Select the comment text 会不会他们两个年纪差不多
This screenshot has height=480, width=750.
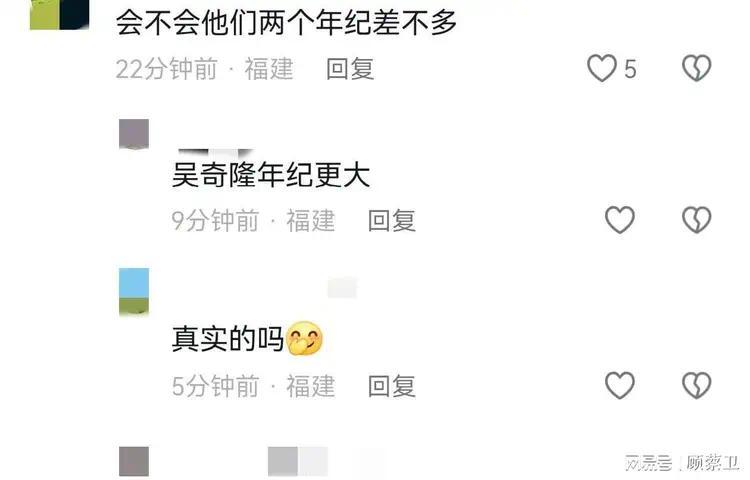pos(286,22)
